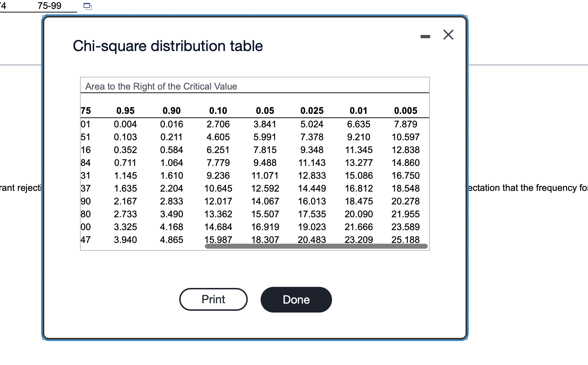The height and width of the screenshot is (365, 588).
Task: Click the value 2.706
Action: pos(218,124)
